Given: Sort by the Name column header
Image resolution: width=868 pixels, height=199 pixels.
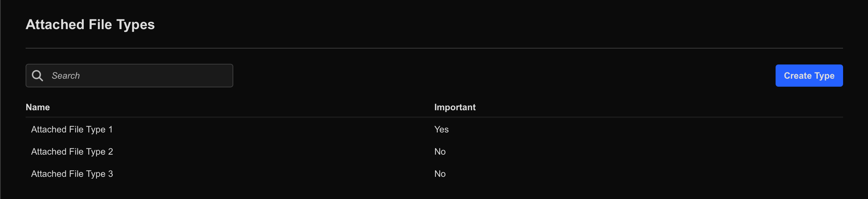Looking at the screenshot, I should tap(38, 107).
